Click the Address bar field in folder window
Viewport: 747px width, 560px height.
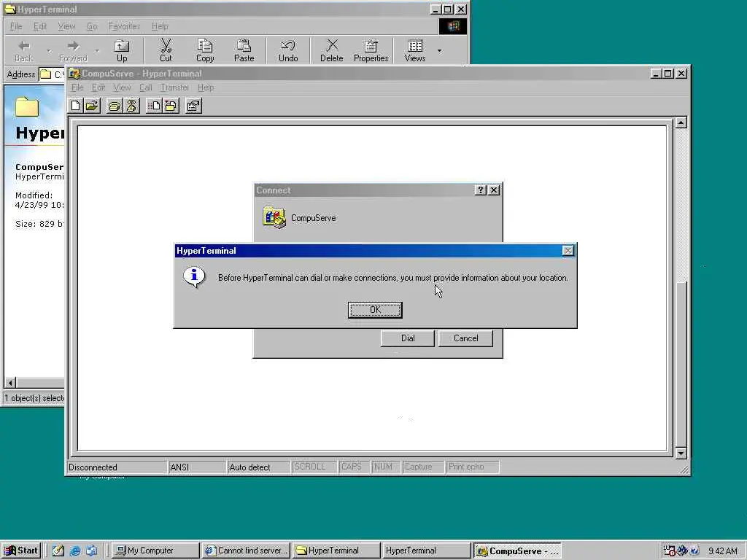(x=52, y=74)
